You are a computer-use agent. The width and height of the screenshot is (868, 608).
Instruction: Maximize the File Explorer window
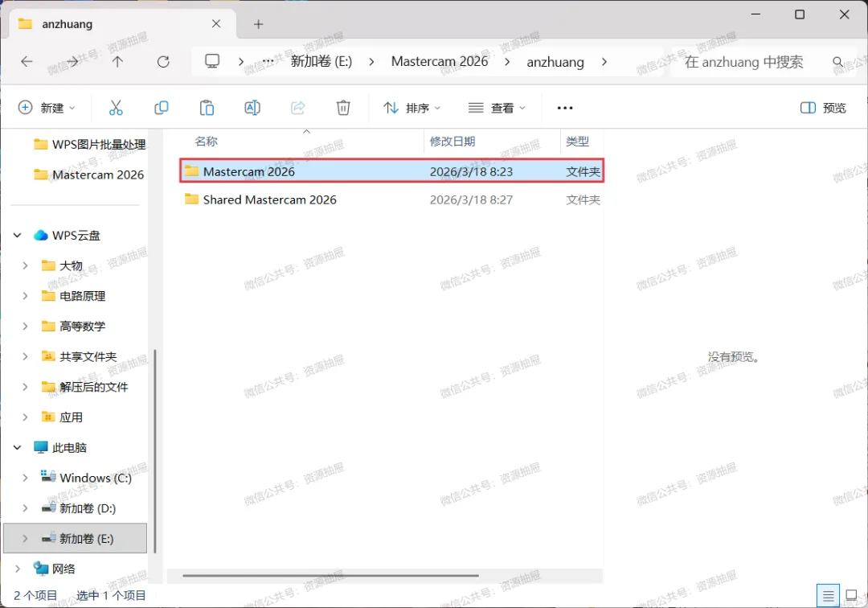(x=800, y=14)
